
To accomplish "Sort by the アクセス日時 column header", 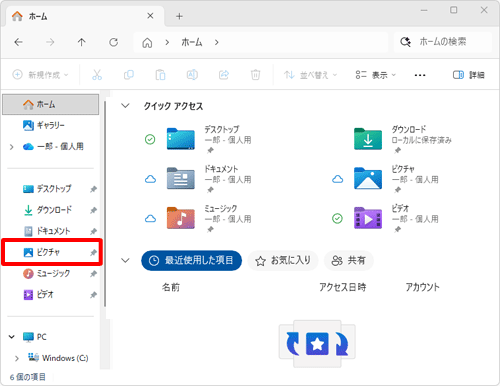I will 342,287.
